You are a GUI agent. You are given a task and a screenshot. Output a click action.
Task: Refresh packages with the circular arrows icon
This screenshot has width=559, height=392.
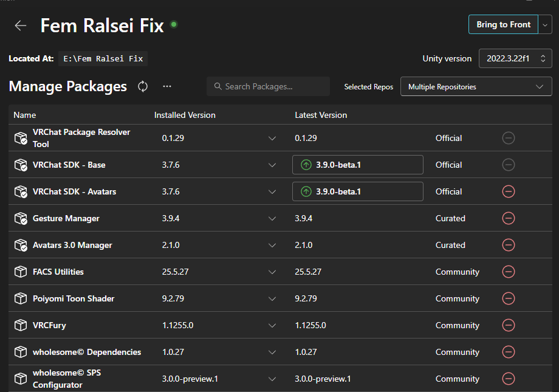tap(143, 86)
